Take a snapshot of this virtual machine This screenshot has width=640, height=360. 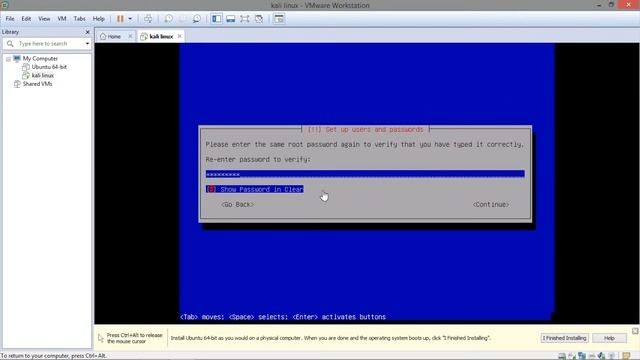coord(168,19)
